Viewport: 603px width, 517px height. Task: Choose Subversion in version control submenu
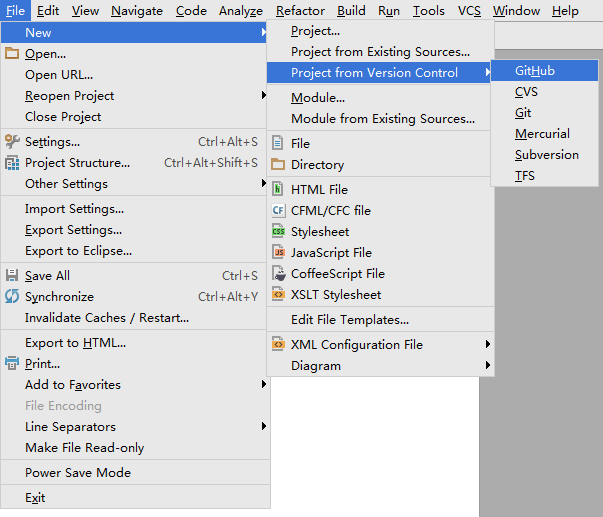[544, 155]
